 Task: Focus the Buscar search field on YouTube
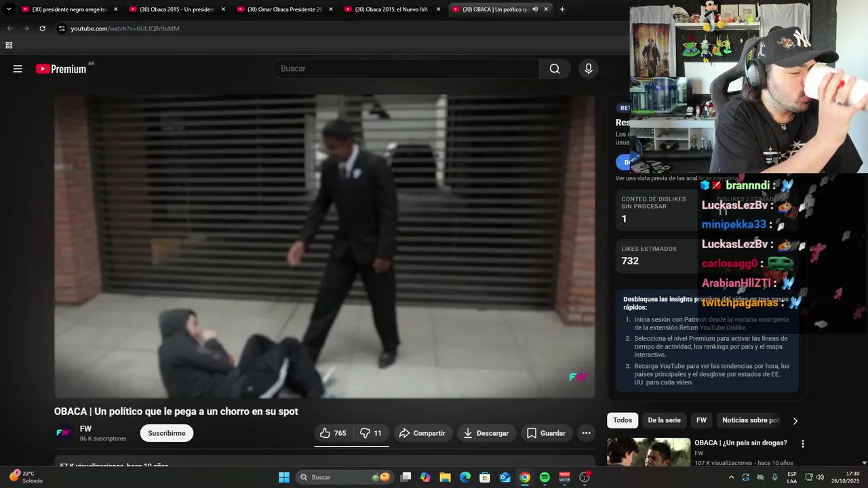[406, 68]
